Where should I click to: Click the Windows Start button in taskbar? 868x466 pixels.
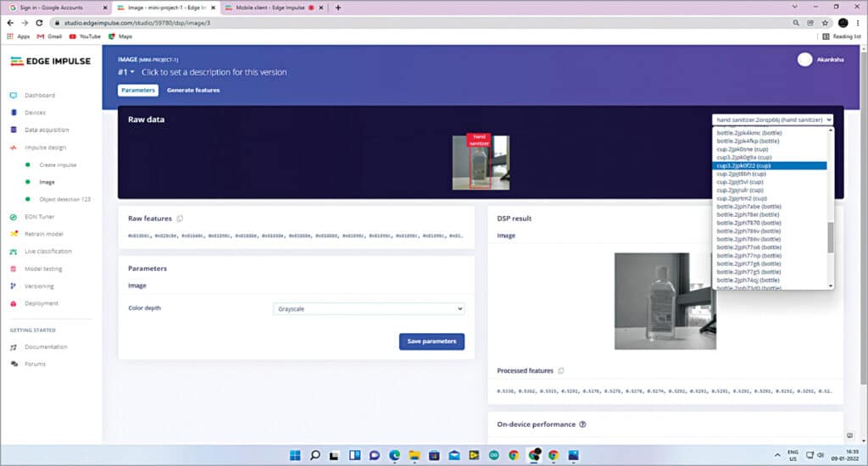pyautogui.click(x=295, y=455)
